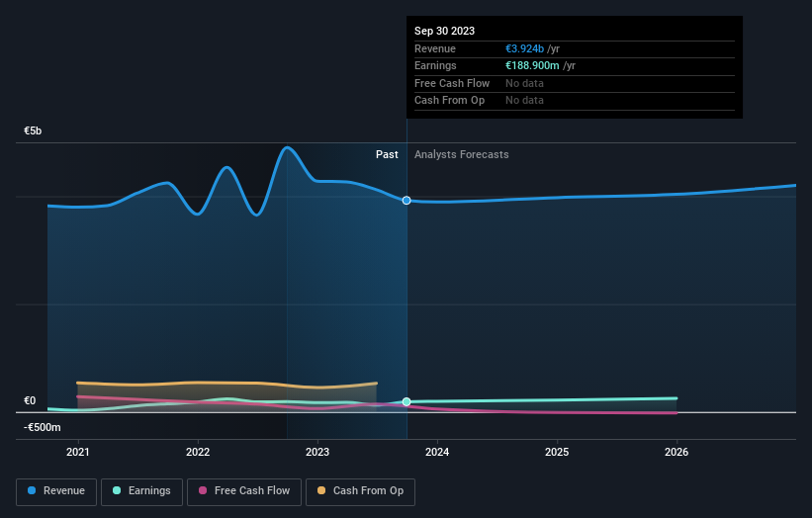The width and height of the screenshot is (812, 518).
Task: Click the 2025 x-axis label
Action: tap(557, 452)
